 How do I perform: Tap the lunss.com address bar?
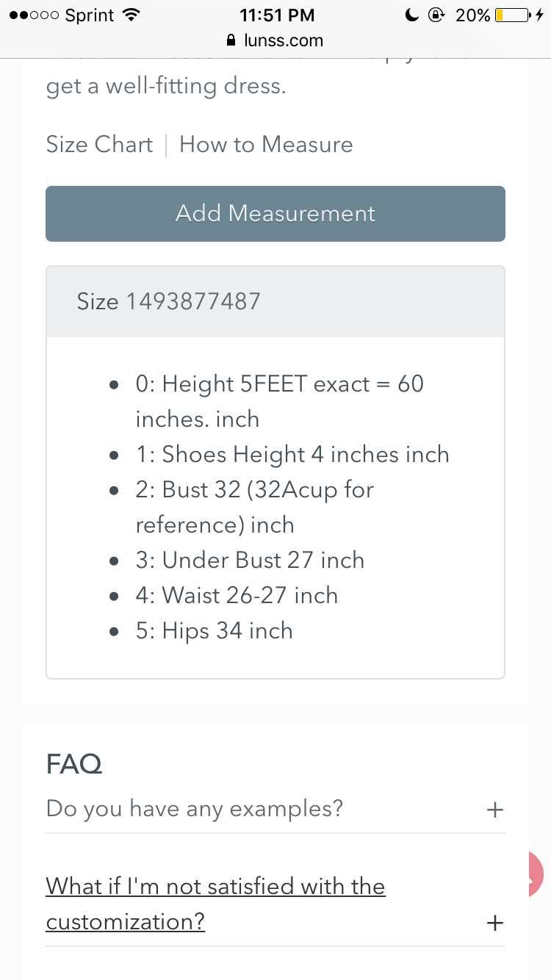click(x=275, y=40)
